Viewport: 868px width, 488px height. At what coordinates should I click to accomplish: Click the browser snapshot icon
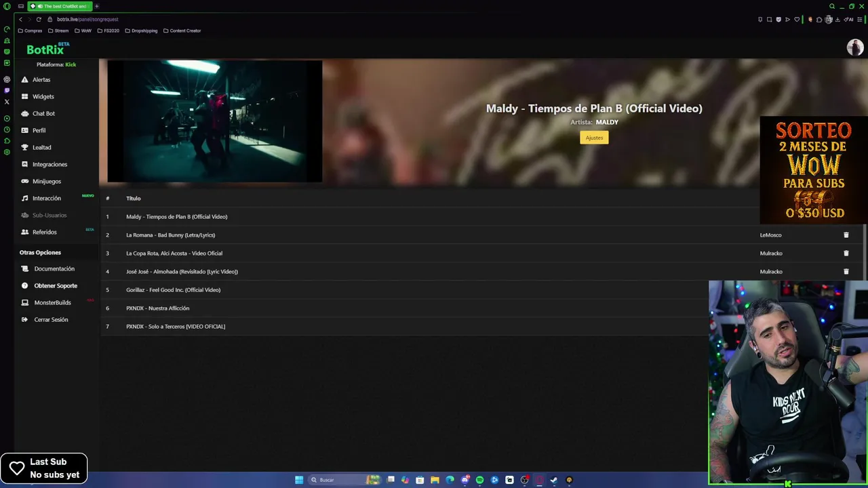769,19
